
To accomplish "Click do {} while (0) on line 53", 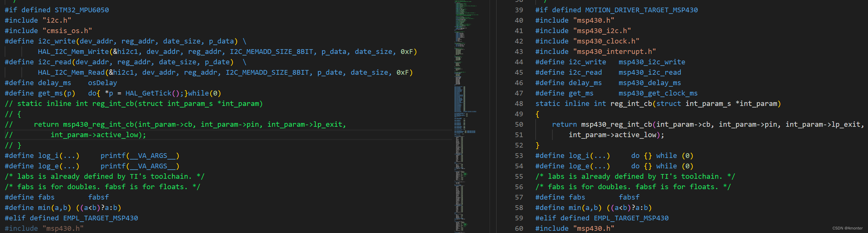I will coord(662,156).
